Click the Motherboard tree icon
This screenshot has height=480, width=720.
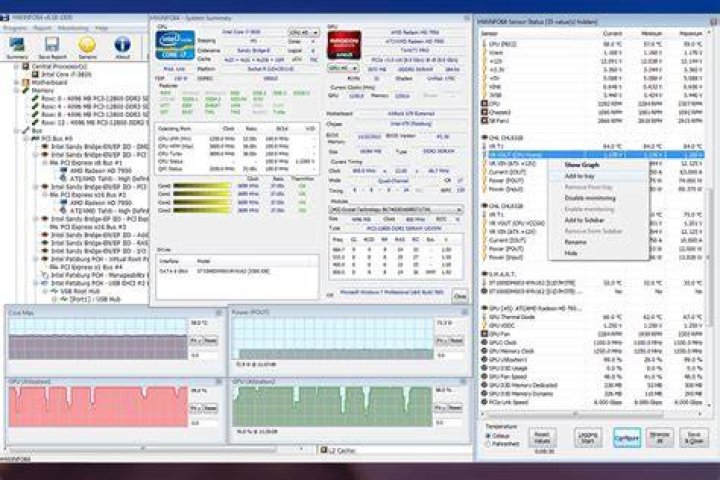click(x=26, y=82)
